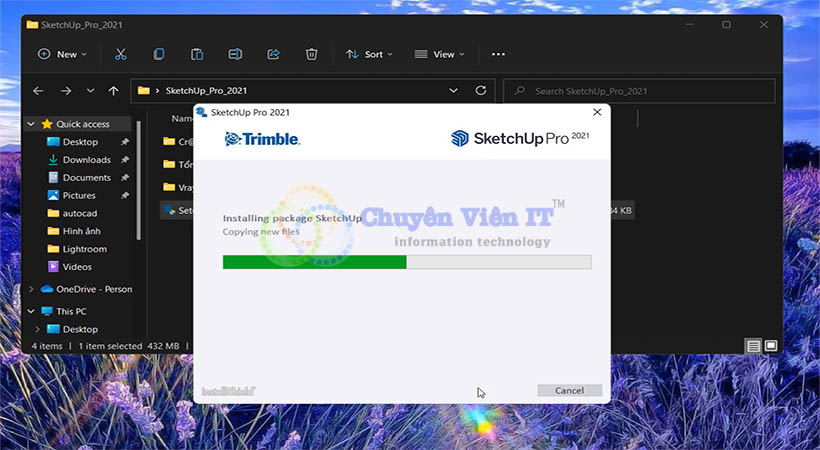
Task: Select Quick access in navigation pane
Action: tap(83, 124)
